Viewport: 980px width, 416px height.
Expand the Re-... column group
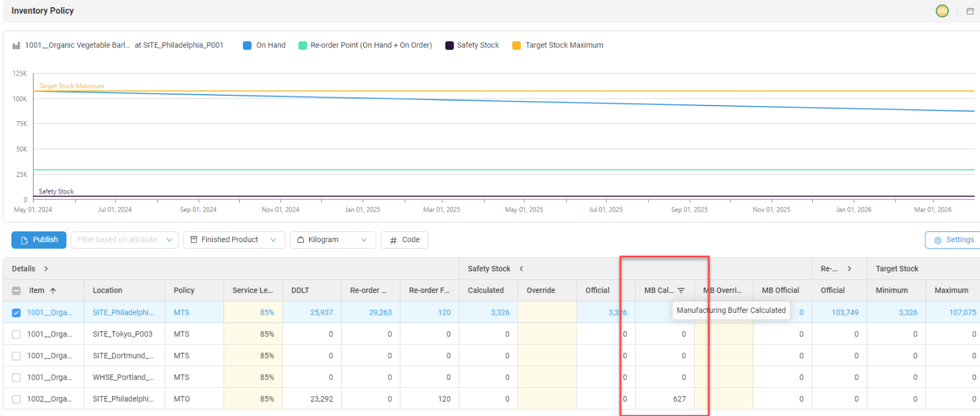[x=849, y=269]
